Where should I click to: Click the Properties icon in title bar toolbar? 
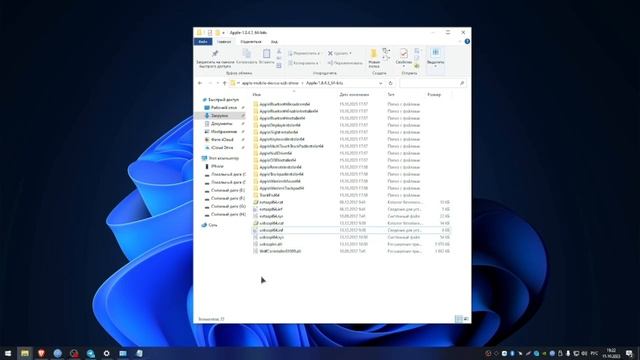(x=209, y=33)
